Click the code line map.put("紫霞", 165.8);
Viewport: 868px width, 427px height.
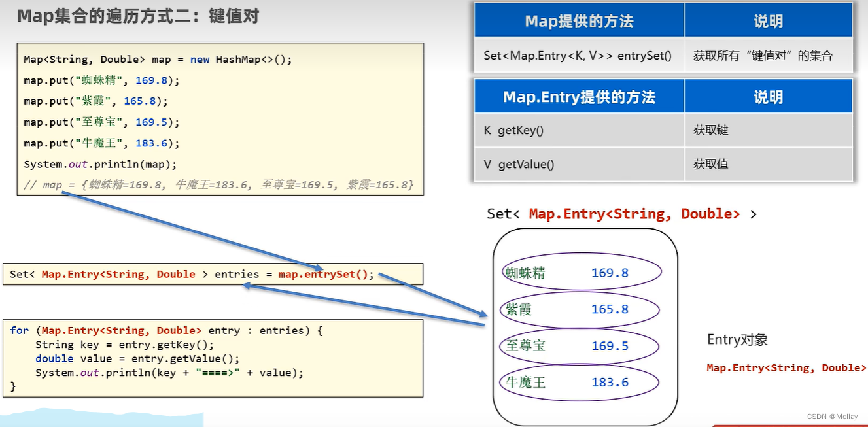pos(95,101)
